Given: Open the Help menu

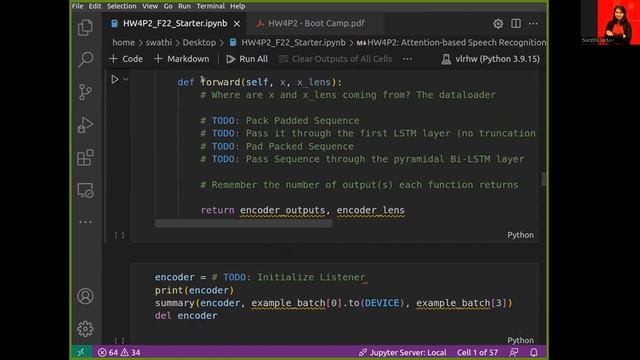Looking at the screenshot, I should pos(238,6).
